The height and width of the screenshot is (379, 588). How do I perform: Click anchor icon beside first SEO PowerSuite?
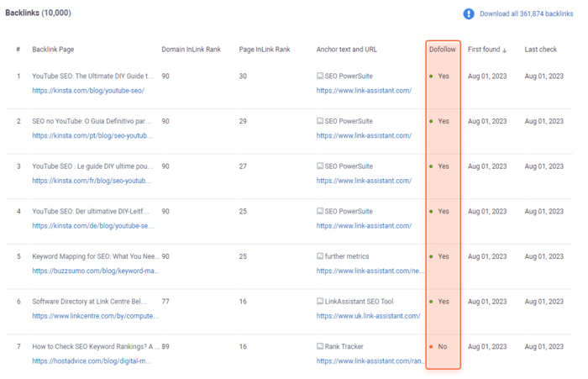point(320,76)
